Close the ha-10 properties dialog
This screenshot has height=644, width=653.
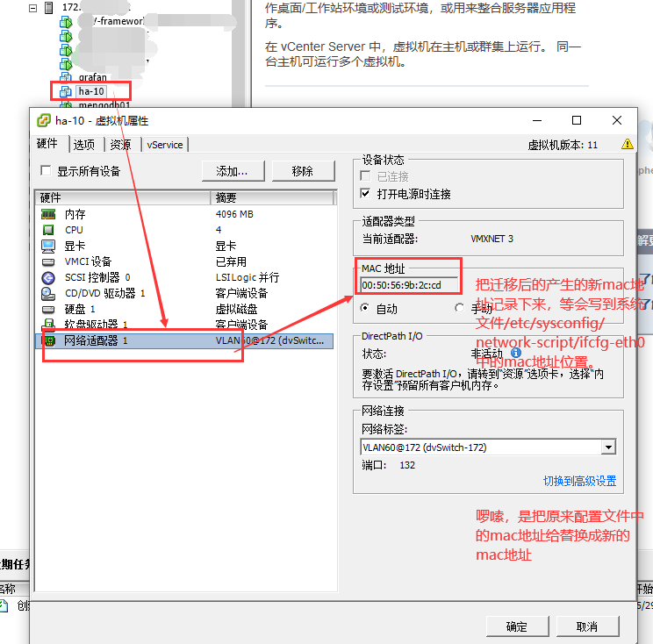click(617, 120)
